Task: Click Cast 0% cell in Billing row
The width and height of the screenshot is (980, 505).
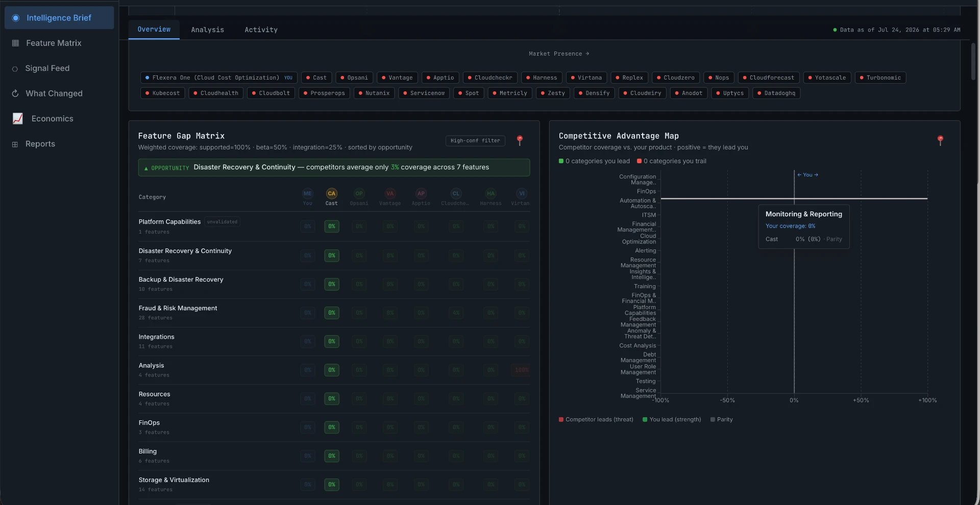Action: pyautogui.click(x=331, y=456)
